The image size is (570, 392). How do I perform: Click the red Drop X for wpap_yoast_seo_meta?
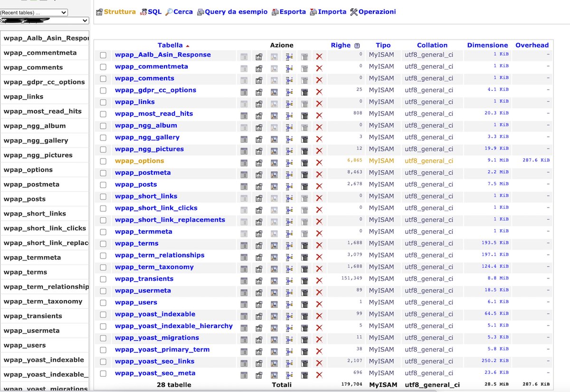click(x=319, y=375)
